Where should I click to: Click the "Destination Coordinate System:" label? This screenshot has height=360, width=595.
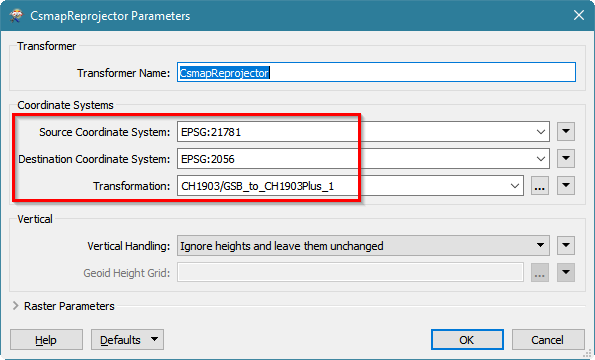[94, 159]
